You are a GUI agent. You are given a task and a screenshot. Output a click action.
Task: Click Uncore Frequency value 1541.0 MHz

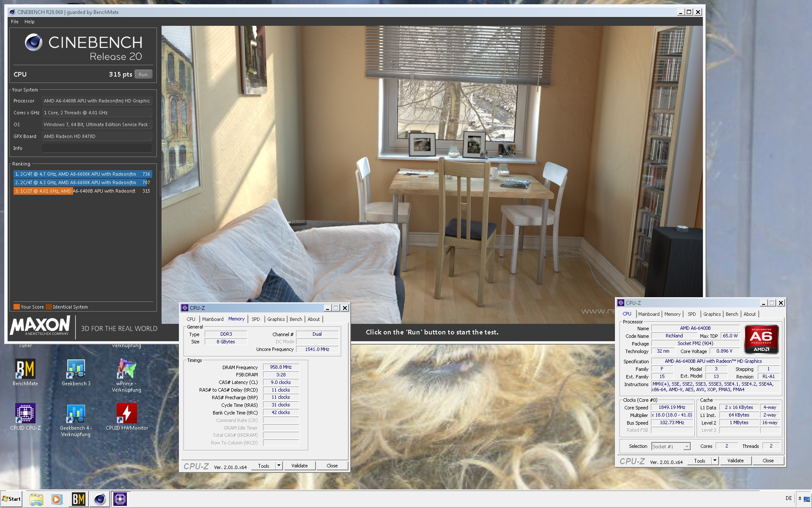click(317, 349)
